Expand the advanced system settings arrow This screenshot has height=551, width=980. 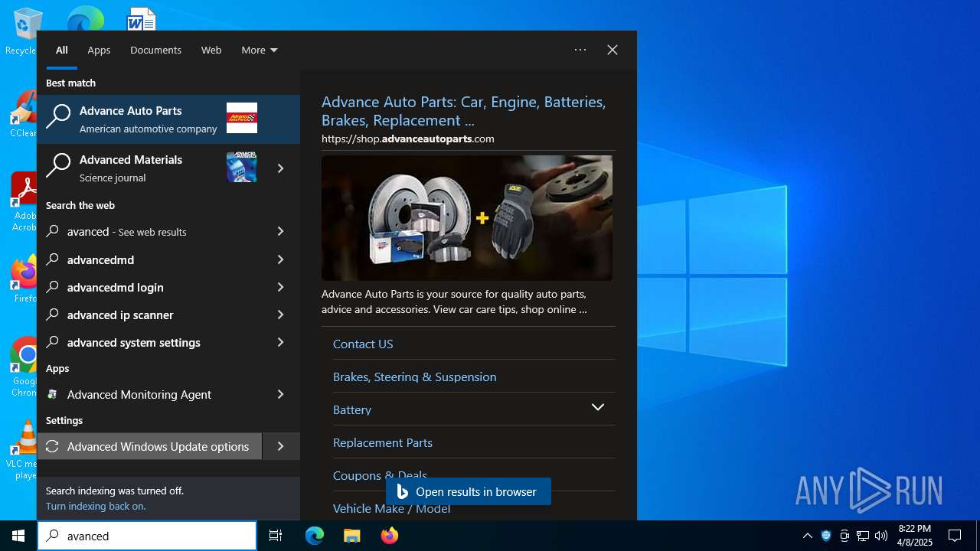[281, 342]
